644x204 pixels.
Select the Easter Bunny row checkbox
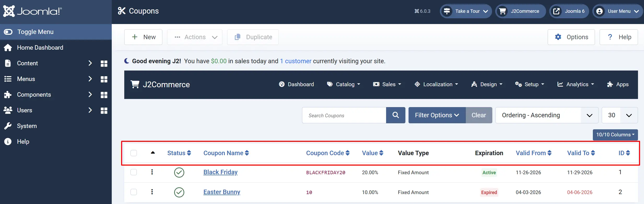coord(134,192)
